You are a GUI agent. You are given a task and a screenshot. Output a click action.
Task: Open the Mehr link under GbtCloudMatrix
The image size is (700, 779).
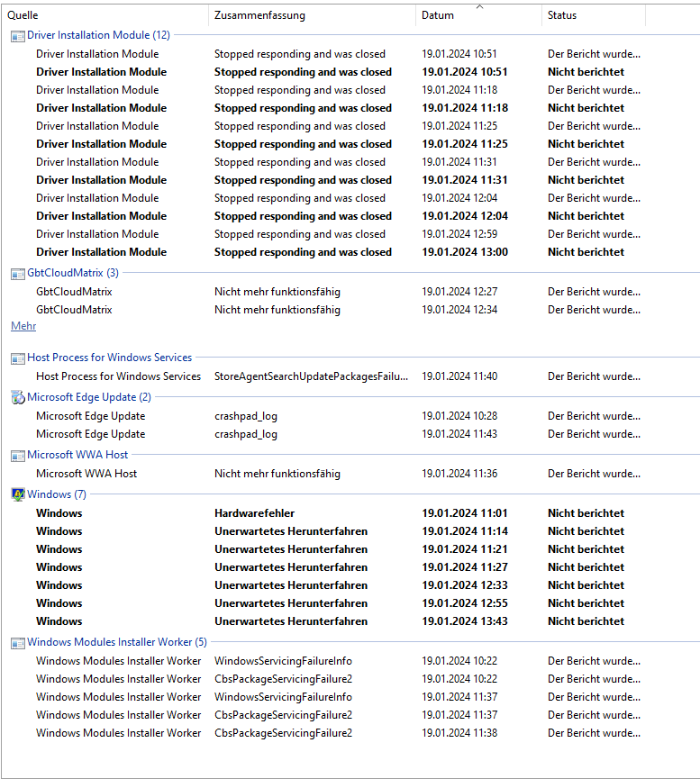(23, 326)
